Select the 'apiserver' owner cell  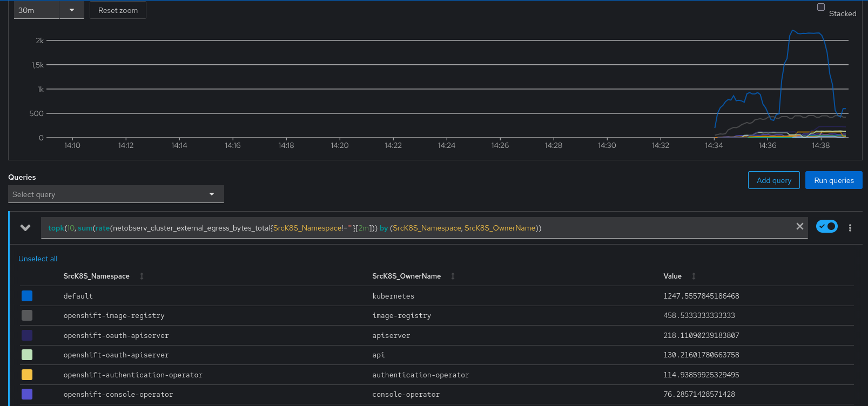click(391, 335)
